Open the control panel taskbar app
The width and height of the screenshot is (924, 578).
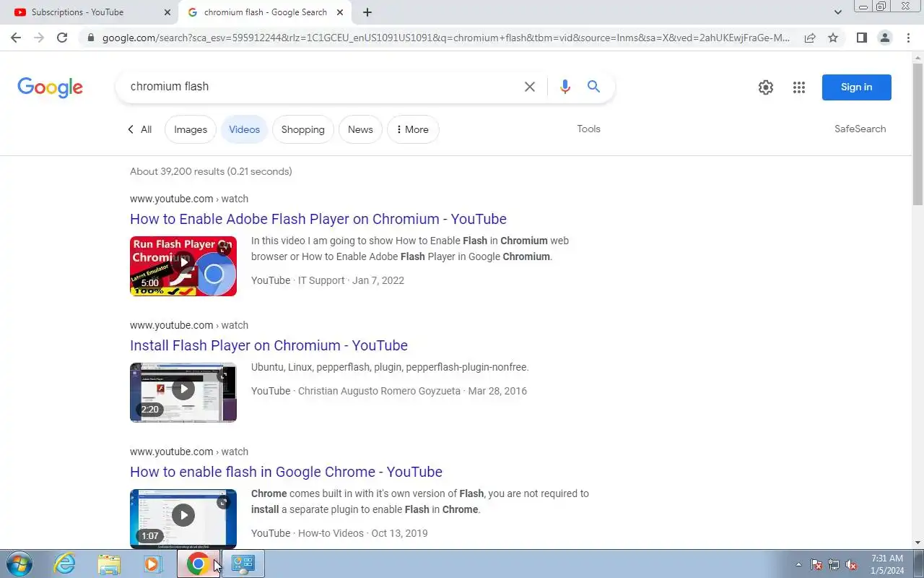[243, 564]
